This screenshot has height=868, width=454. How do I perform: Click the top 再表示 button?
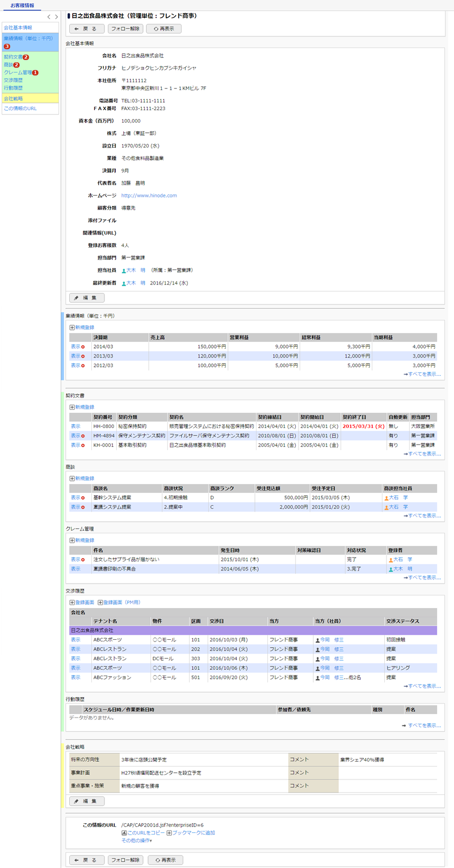coord(164,28)
